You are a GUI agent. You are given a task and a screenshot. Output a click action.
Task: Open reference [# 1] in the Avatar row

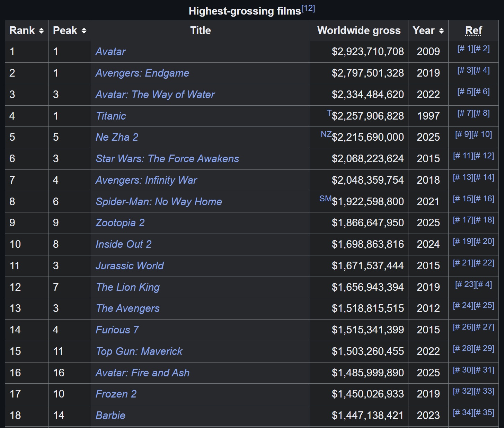[465, 49]
